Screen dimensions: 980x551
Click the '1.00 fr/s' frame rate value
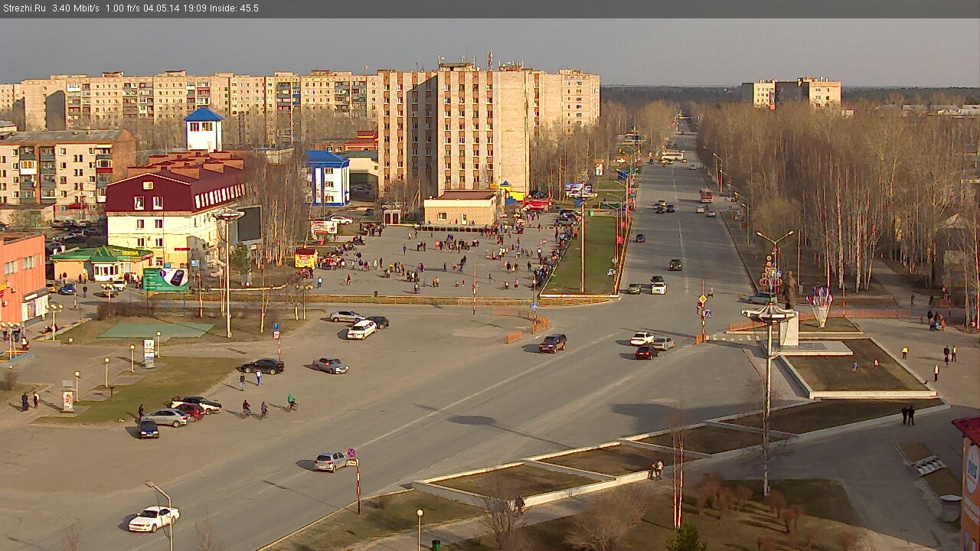[x=122, y=8]
